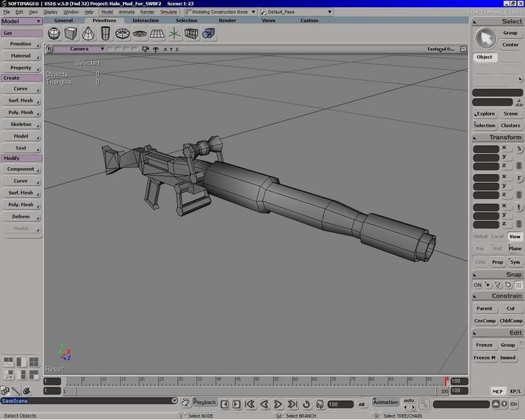The height and width of the screenshot is (420, 525).
Task: Click the Explore button
Action: pos(484,114)
